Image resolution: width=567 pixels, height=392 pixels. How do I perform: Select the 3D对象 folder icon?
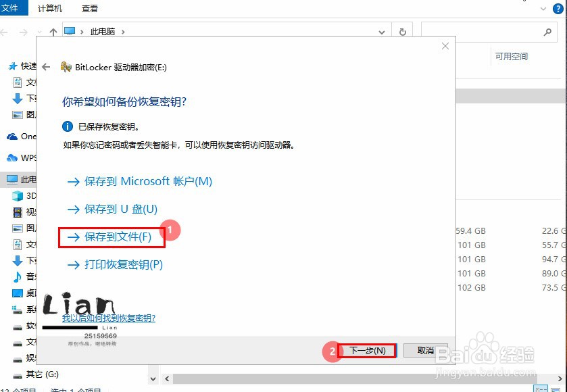pos(16,196)
